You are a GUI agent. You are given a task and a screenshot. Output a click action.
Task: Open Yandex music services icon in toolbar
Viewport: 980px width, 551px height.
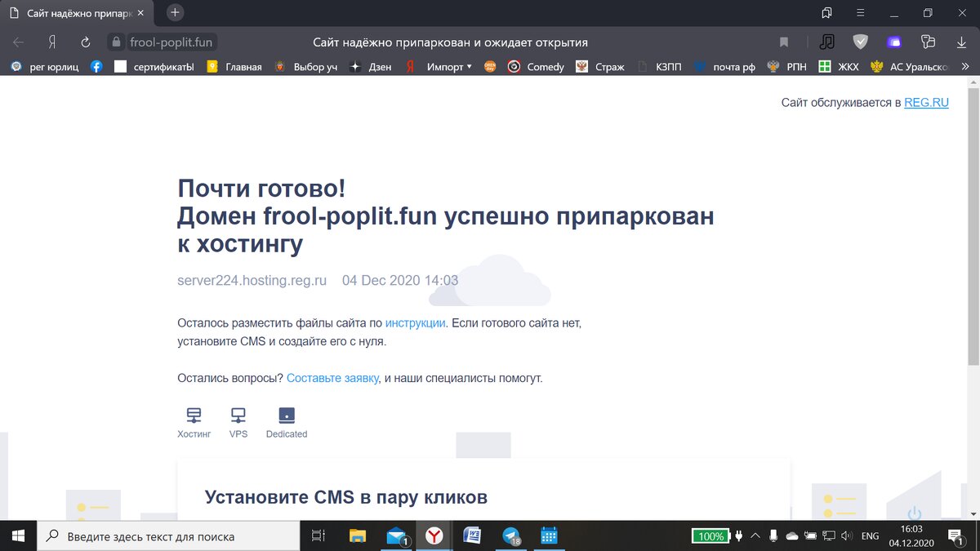click(827, 42)
